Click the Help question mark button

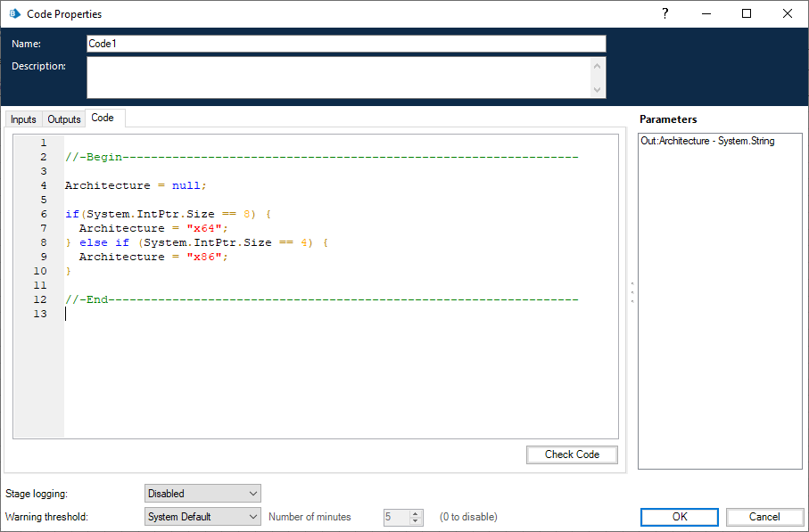tap(665, 13)
